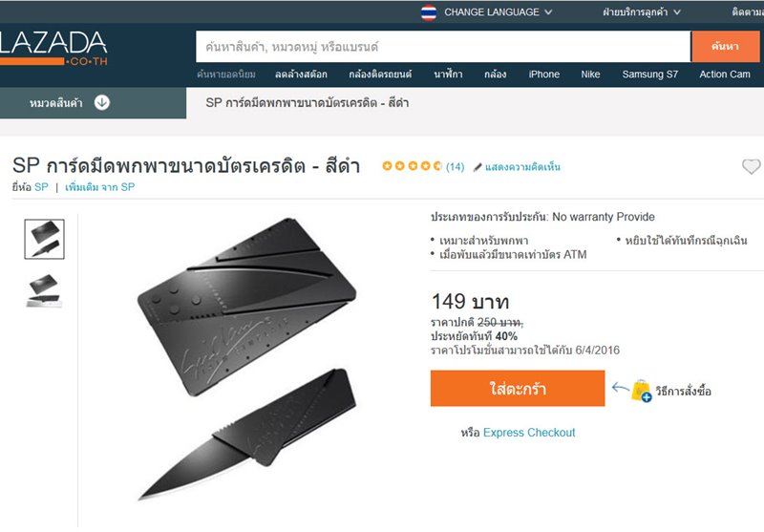This screenshot has width=764, height=532.
Task: Open the CHANGE LANGUAGE dropdown
Action: pyautogui.click(x=498, y=12)
